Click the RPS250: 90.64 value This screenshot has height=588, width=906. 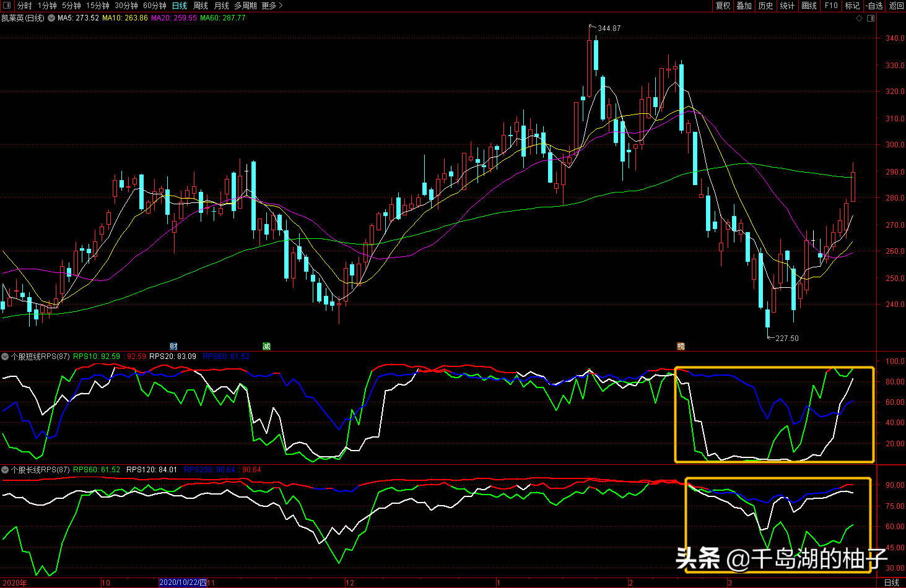click(x=210, y=470)
